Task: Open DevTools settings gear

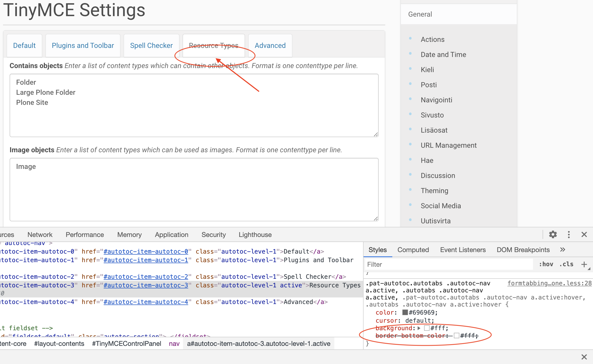Action: (553, 234)
